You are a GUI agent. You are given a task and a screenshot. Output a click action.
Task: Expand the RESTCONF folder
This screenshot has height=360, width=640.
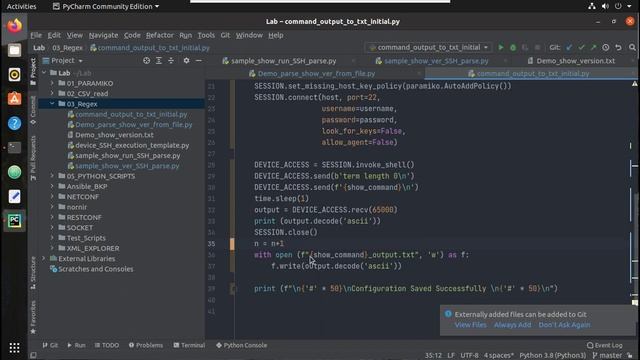52,217
